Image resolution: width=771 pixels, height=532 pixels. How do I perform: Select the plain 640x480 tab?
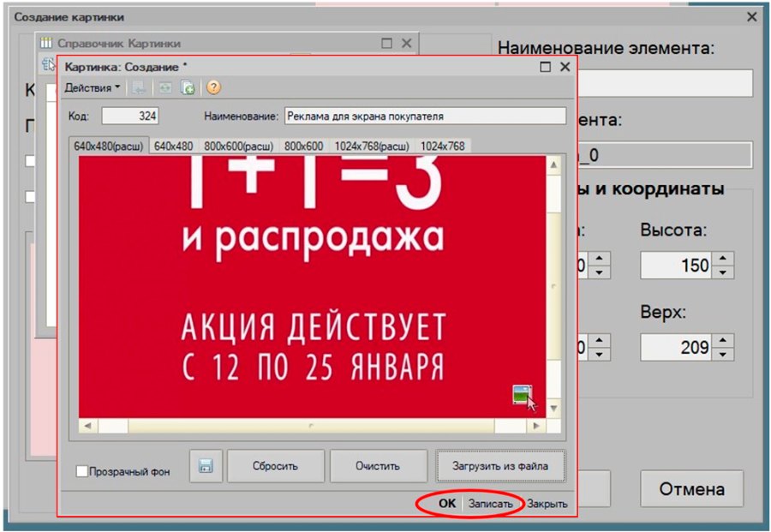point(173,146)
